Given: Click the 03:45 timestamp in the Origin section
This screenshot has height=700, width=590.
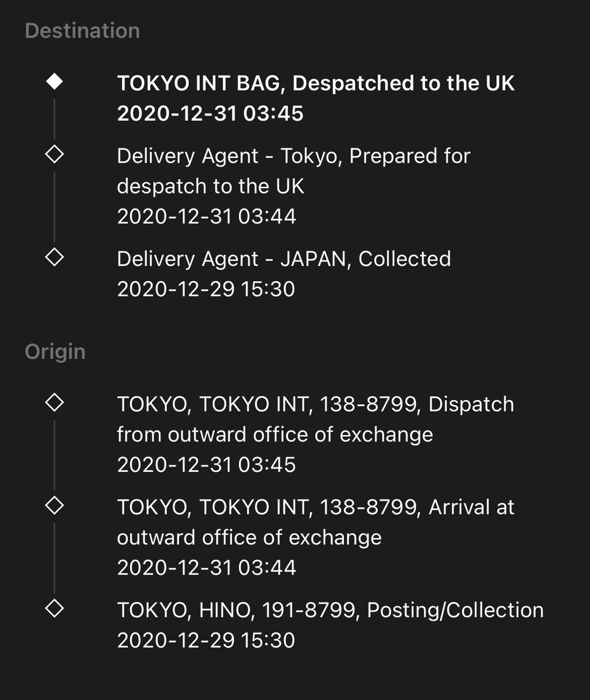Looking at the screenshot, I should point(206,465).
